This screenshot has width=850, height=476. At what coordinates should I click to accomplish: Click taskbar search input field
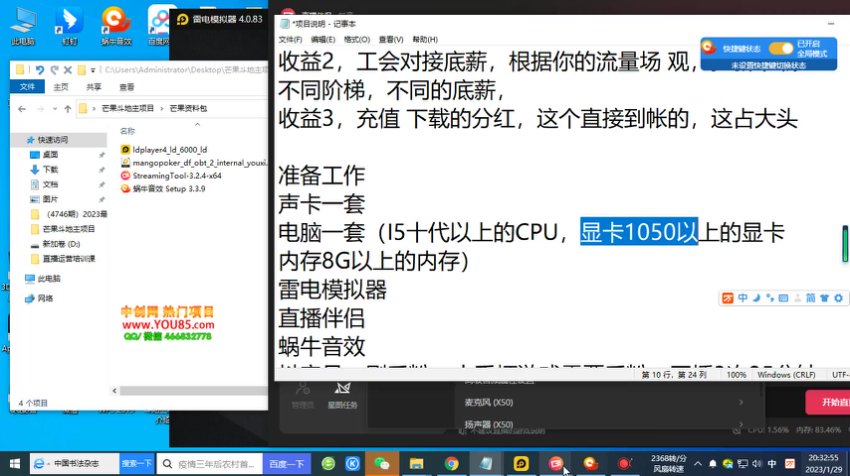tap(210, 464)
